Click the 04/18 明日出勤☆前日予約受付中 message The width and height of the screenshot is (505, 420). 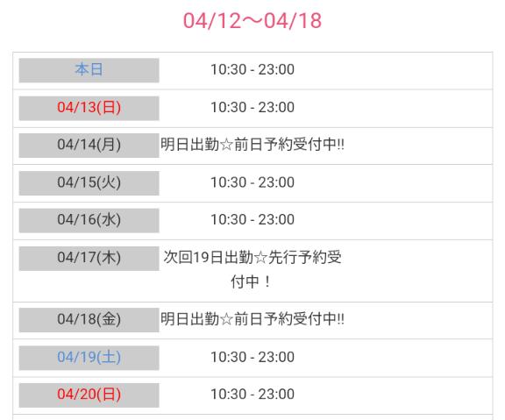(252, 319)
